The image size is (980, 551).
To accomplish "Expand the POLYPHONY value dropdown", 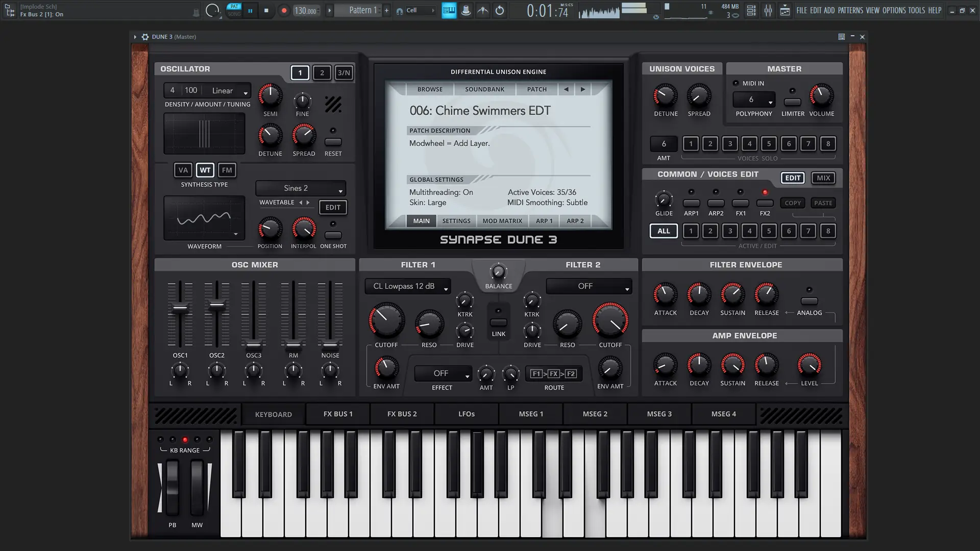I will [754, 100].
